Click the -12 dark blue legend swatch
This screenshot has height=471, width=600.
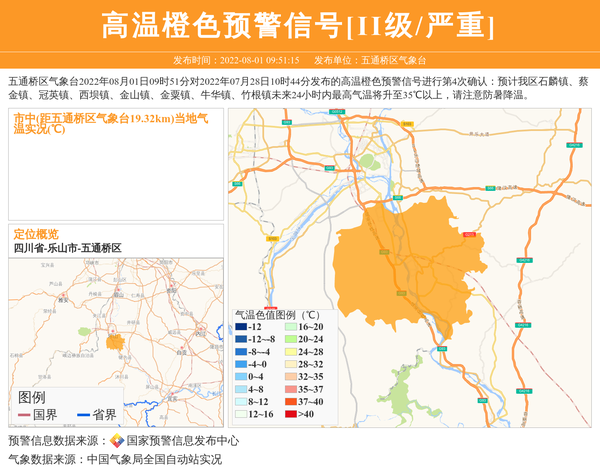pyautogui.click(x=240, y=327)
